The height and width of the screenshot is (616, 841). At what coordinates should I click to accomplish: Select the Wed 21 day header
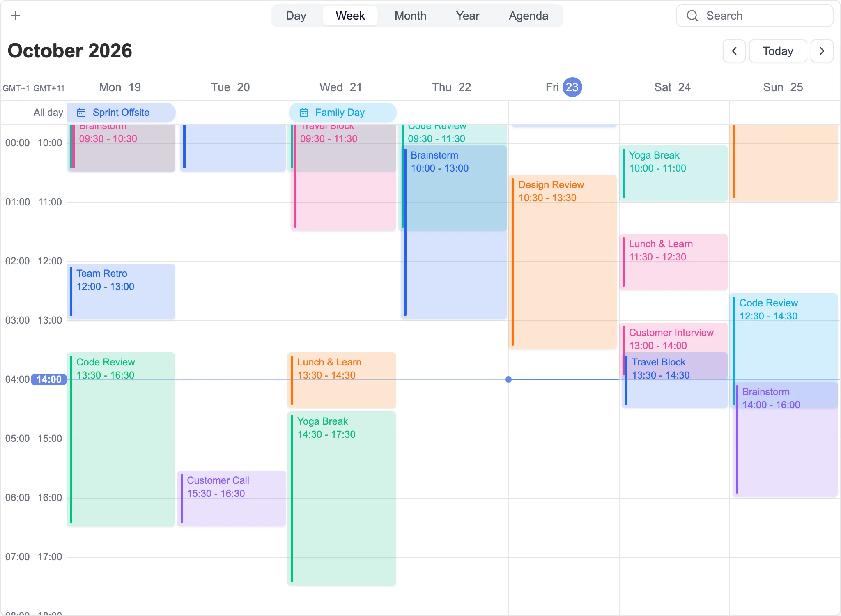pyautogui.click(x=341, y=87)
